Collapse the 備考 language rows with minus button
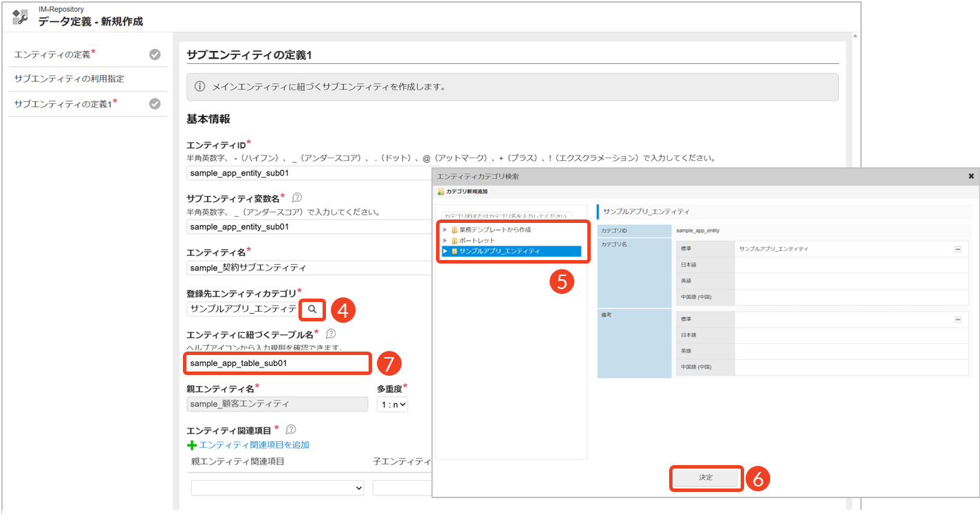Screen dimensions: 980x516 [957, 319]
